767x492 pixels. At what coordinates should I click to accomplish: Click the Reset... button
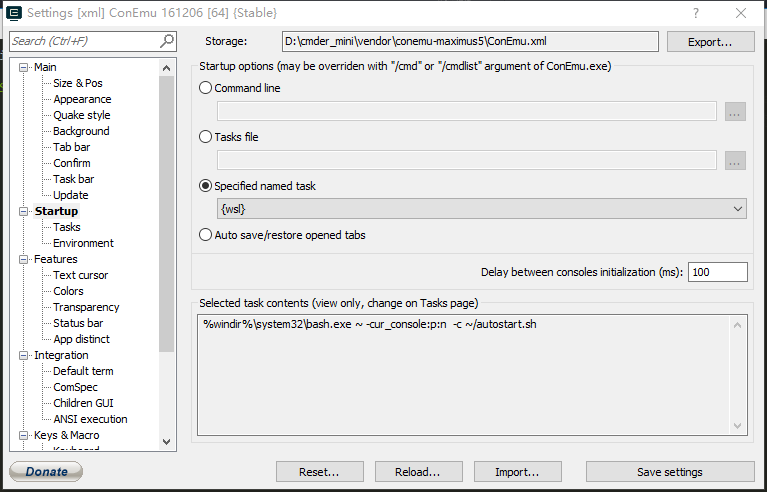(319, 472)
